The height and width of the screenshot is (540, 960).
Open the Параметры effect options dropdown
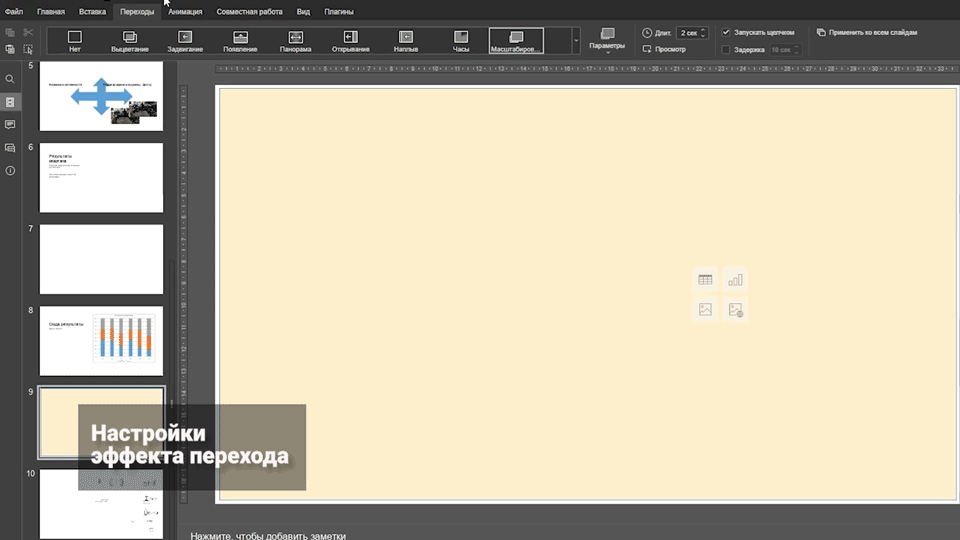(x=607, y=40)
